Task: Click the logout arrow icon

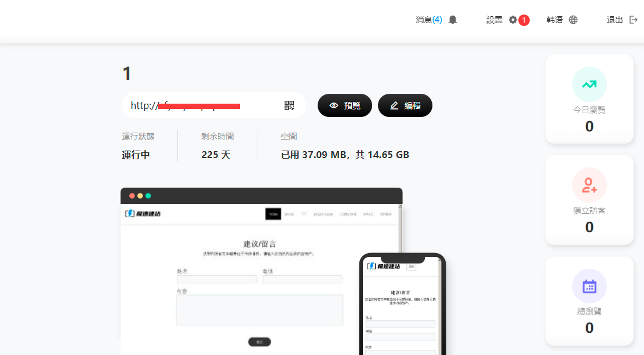Action: [634, 20]
